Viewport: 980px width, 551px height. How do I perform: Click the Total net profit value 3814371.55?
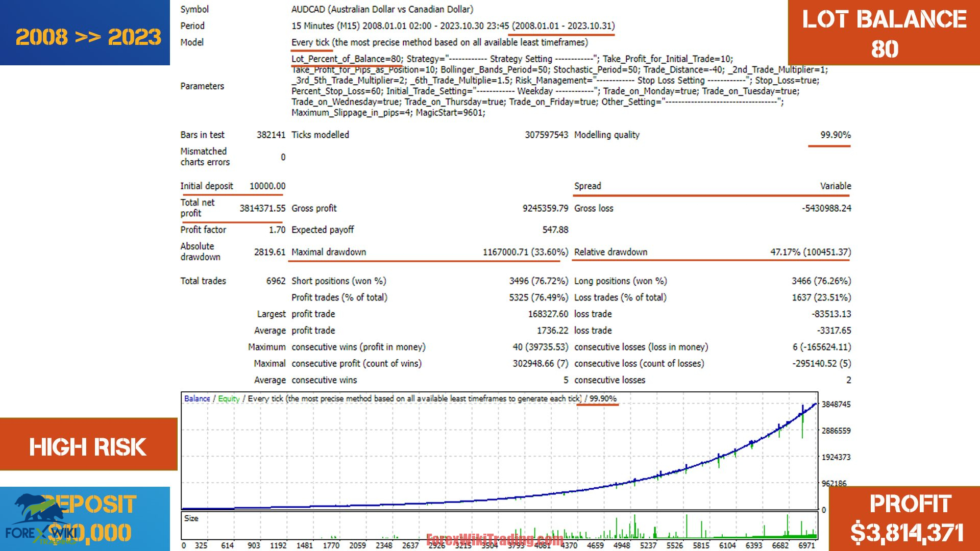click(262, 208)
